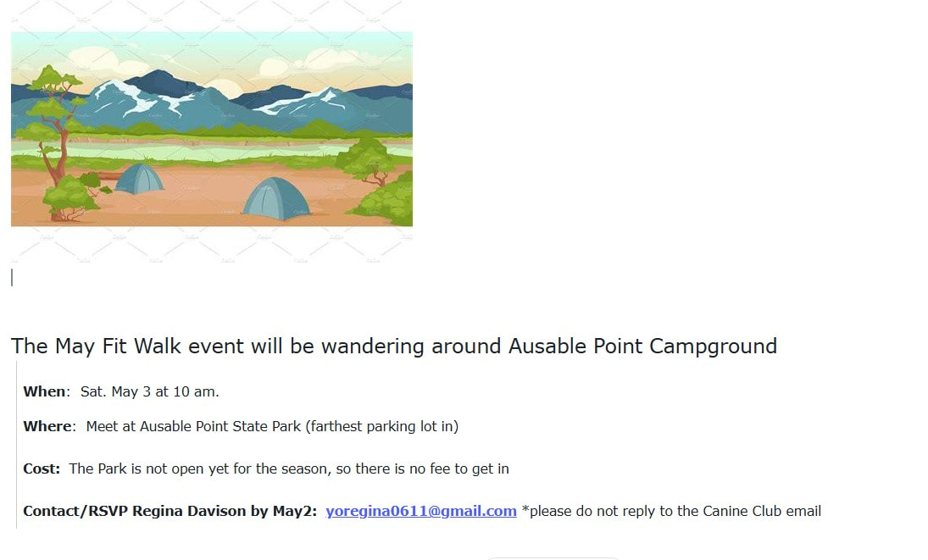The height and width of the screenshot is (560, 928).
Task: Click the front blue tent in the image
Action: click(276, 198)
